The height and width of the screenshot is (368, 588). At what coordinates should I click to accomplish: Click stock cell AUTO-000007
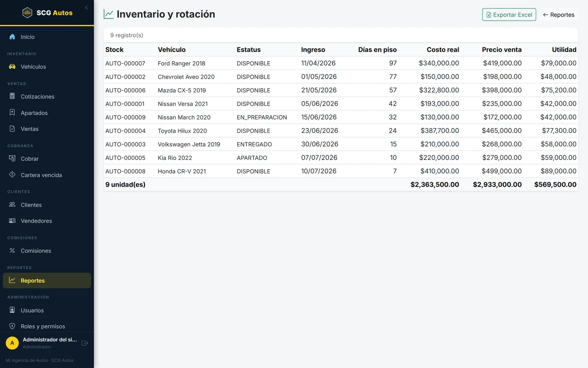[x=125, y=63]
